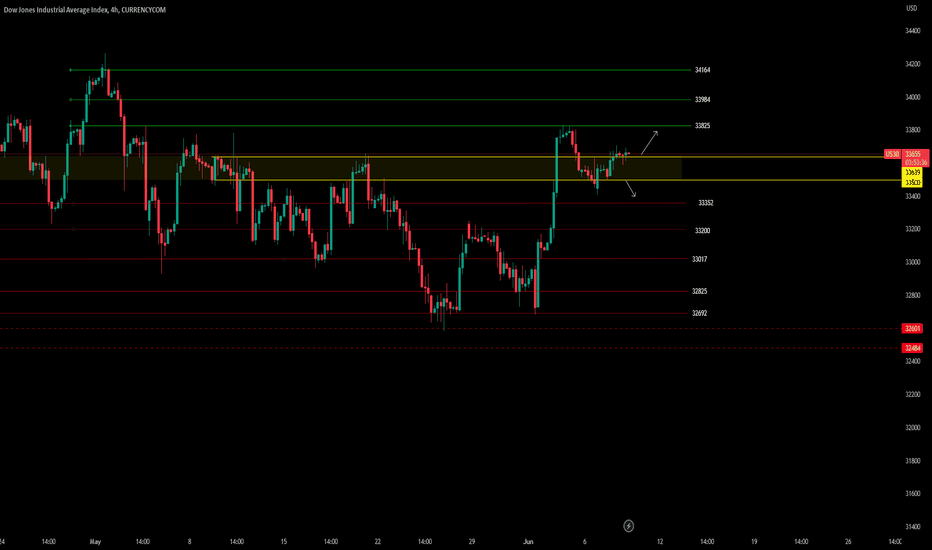Click the 12 date label on the time axis
The width and height of the screenshot is (932, 550).
click(660, 542)
